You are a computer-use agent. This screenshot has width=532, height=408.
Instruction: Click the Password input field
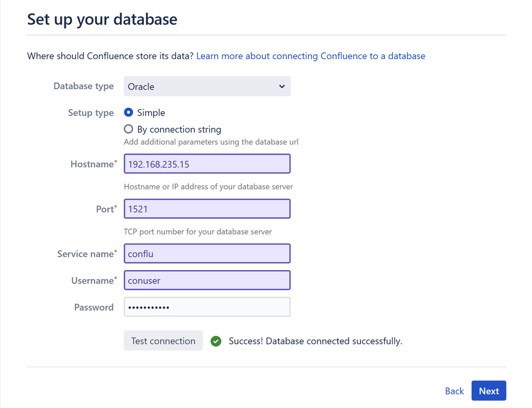[x=207, y=307]
